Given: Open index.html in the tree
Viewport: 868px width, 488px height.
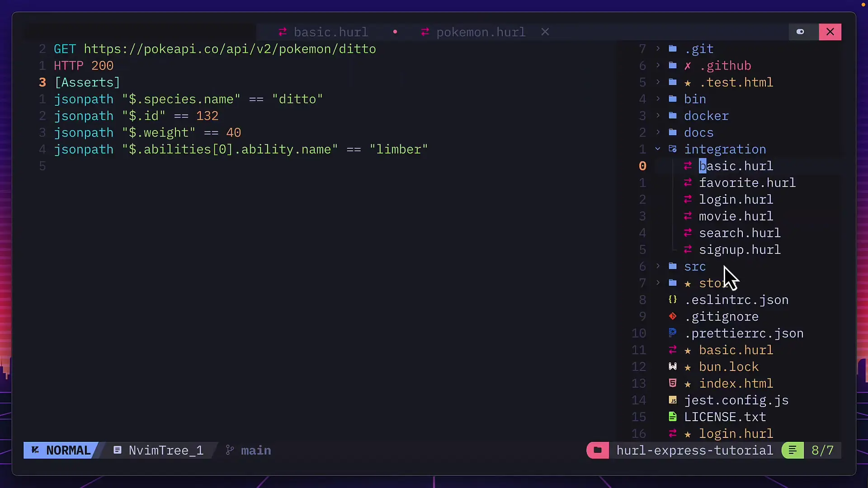Looking at the screenshot, I should 736,383.
